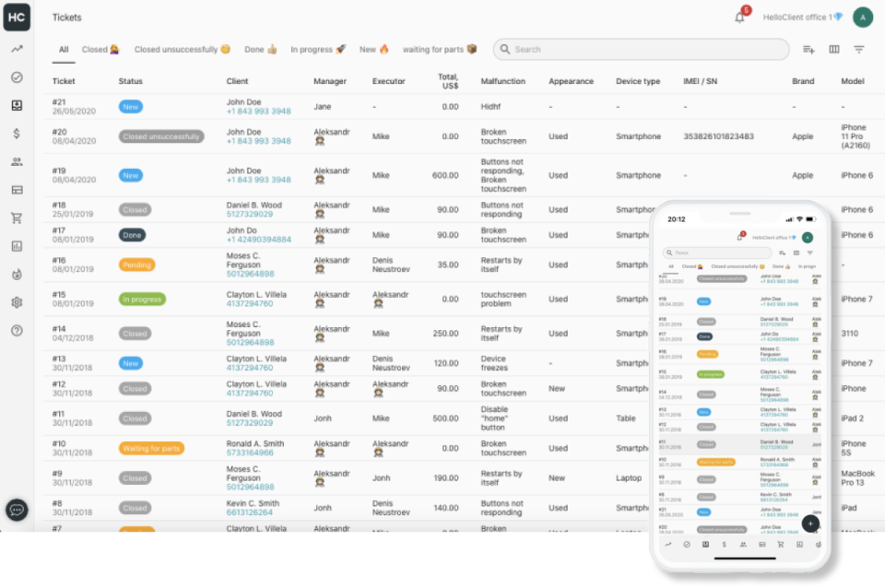Open the Reports bar chart icon
The height and width of the screenshot is (588, 885).
17,245
